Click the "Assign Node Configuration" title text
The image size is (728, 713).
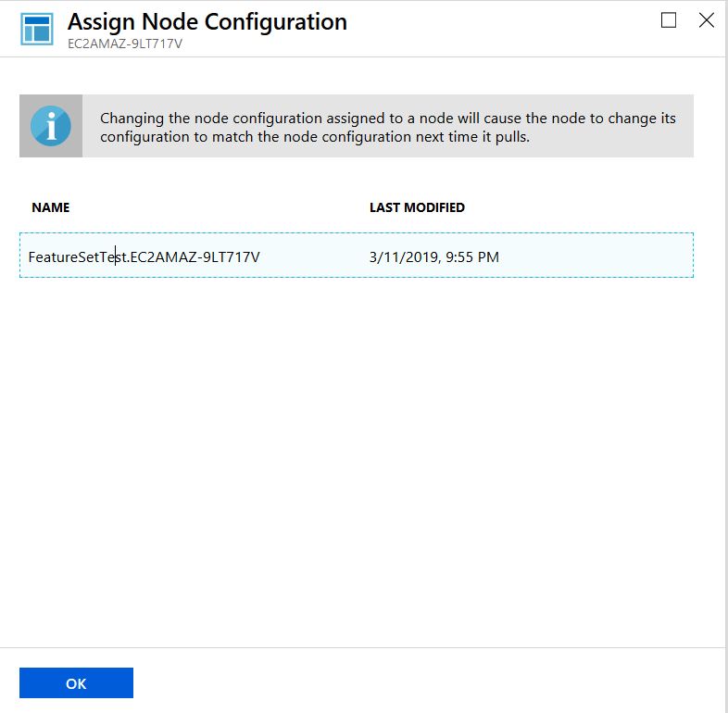pyautogui.click(x=207, y=21)
